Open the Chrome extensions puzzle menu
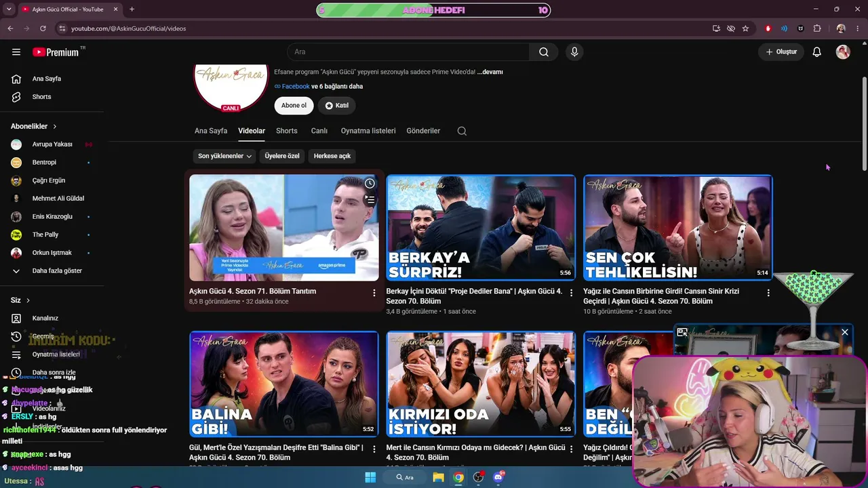868x488 pixels. 817,28
